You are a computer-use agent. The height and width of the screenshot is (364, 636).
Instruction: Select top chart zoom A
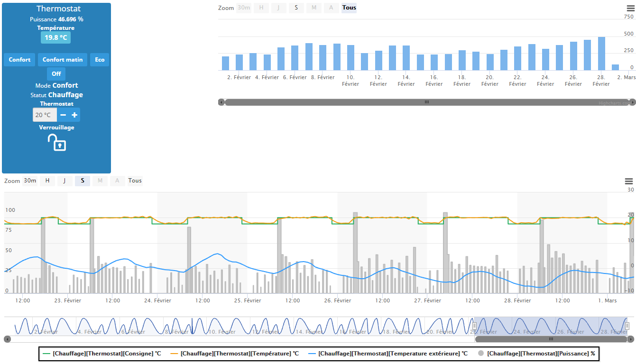pos(332,8)
